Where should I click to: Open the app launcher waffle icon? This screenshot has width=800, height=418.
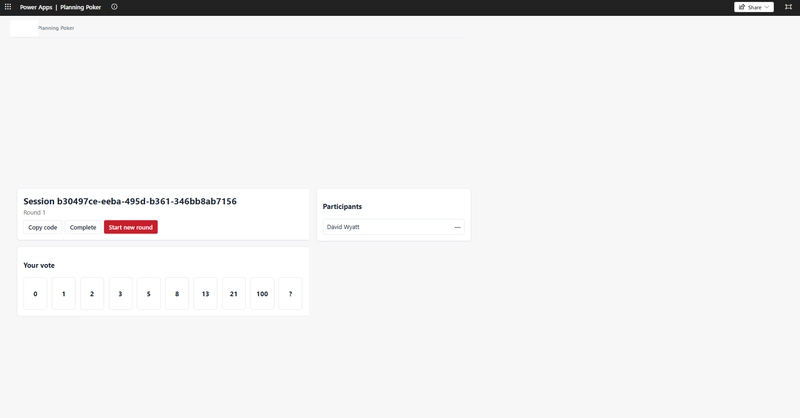(8, 7)
